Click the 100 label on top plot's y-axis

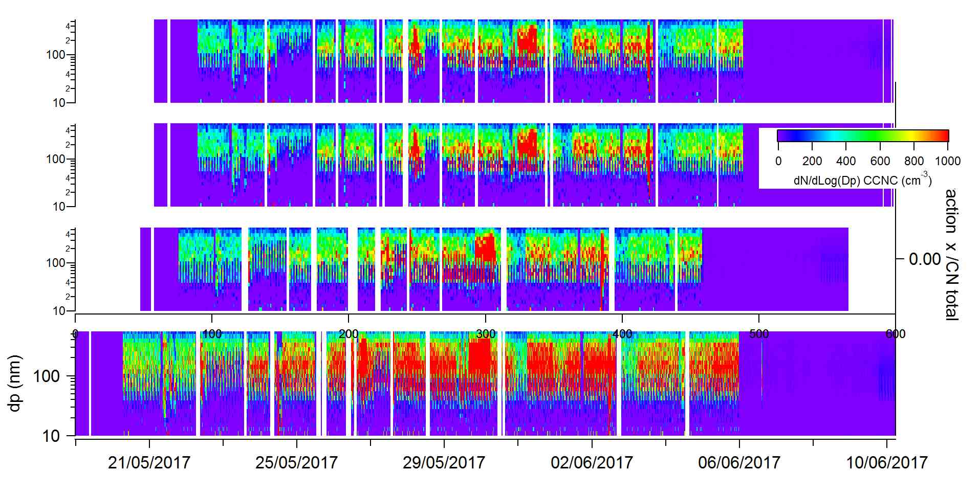(56, 55)
